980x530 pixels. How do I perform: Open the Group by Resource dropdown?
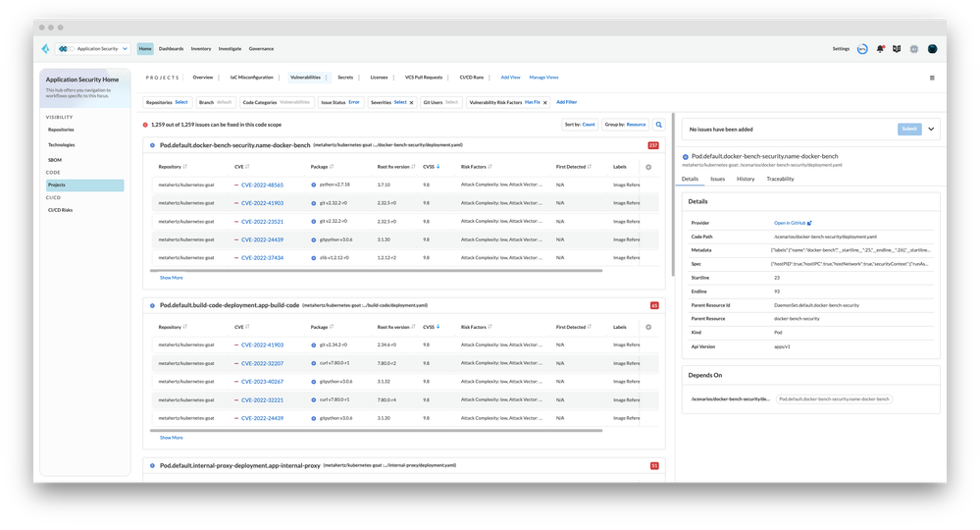pos(625,125)
